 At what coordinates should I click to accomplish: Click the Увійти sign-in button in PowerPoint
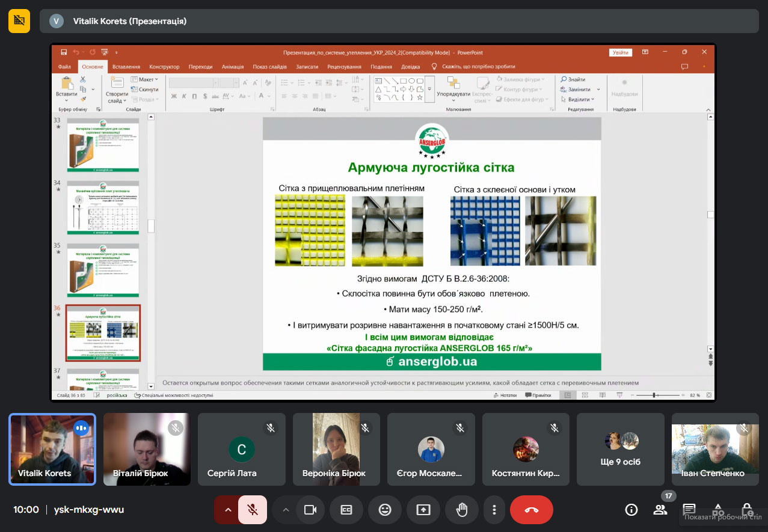[620, 52]
